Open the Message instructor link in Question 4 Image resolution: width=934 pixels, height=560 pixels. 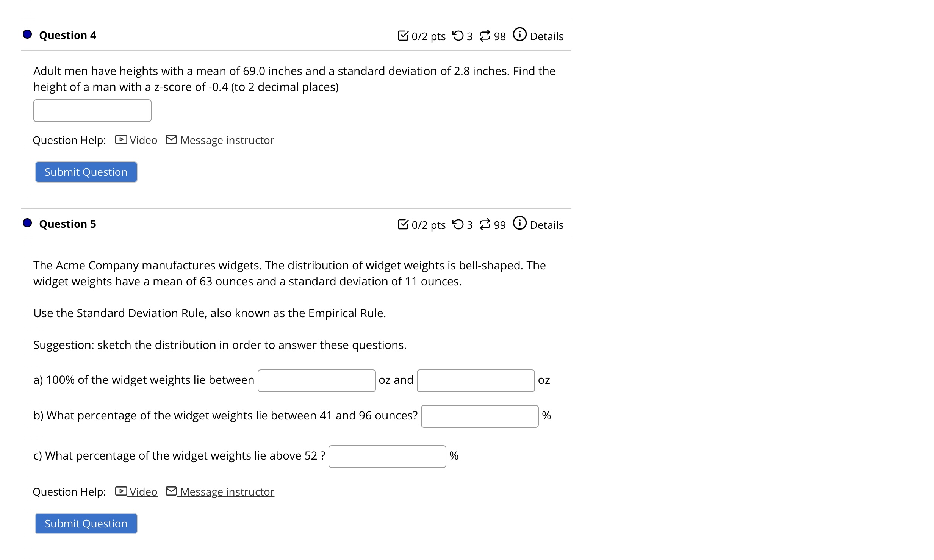pos(227,140)
